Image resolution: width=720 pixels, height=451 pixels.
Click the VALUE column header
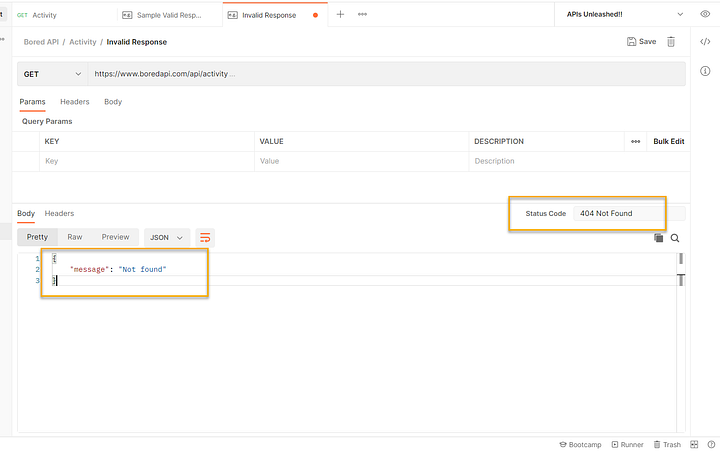pos(271,141)
